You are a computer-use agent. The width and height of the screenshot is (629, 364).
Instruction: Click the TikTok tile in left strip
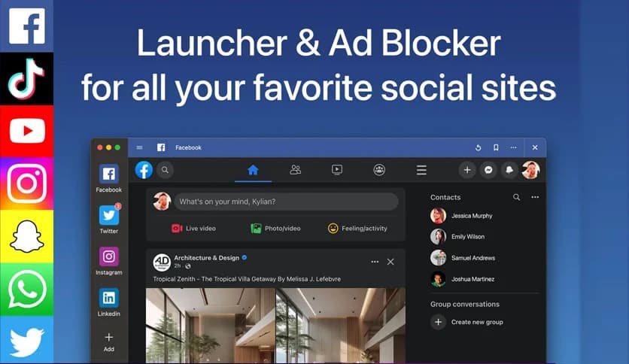[x=26, y=78]
